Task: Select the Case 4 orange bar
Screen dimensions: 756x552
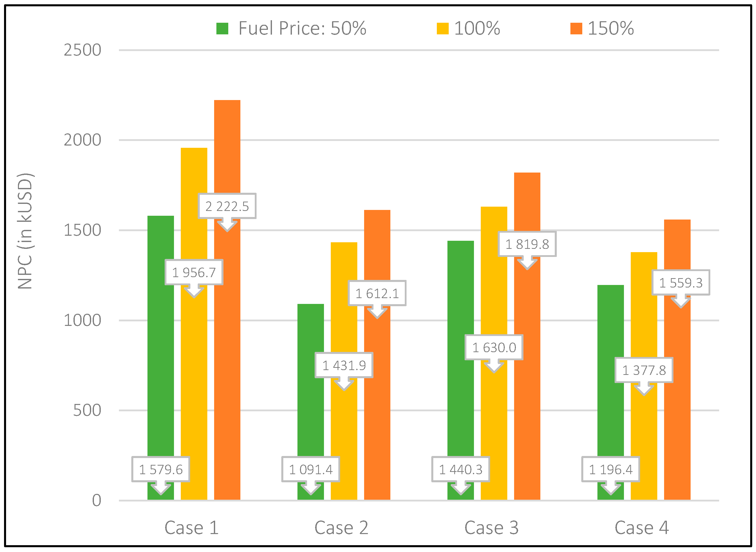Action: tap(677, 401)
